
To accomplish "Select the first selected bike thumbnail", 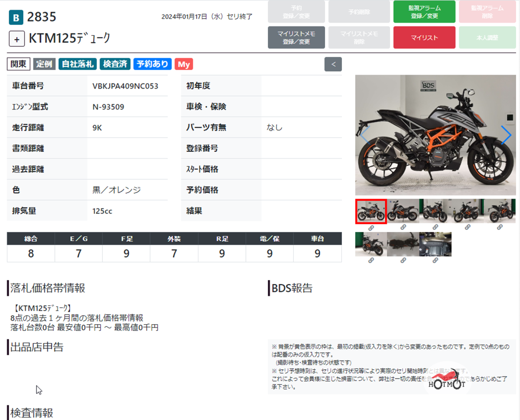I will 371,211.
